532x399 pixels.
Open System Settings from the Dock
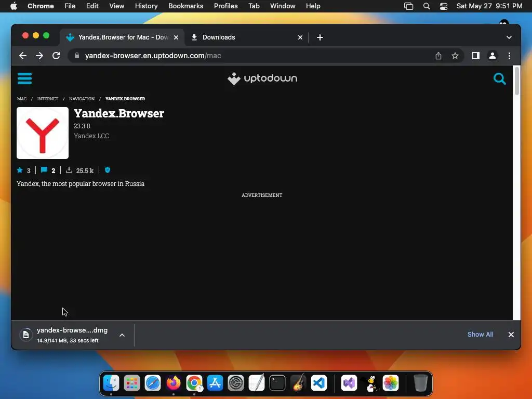(x=236, y=383)
